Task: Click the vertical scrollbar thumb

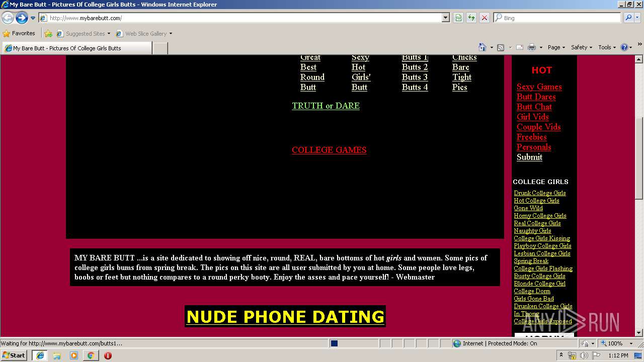Action: click(639, 158)
